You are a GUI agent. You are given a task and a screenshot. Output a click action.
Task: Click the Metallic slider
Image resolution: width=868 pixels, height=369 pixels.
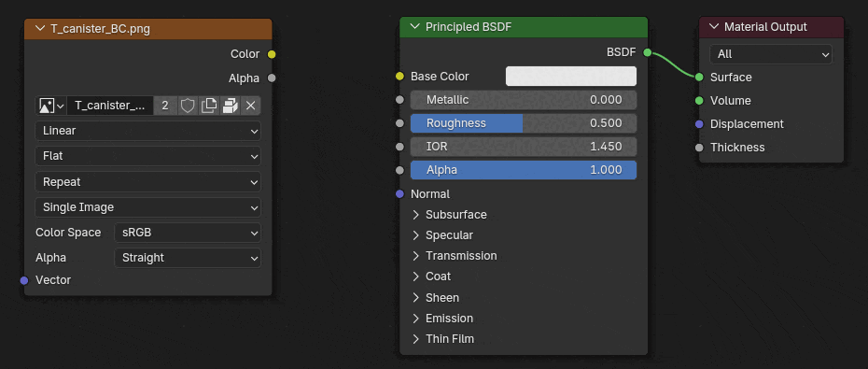(523, 100)
